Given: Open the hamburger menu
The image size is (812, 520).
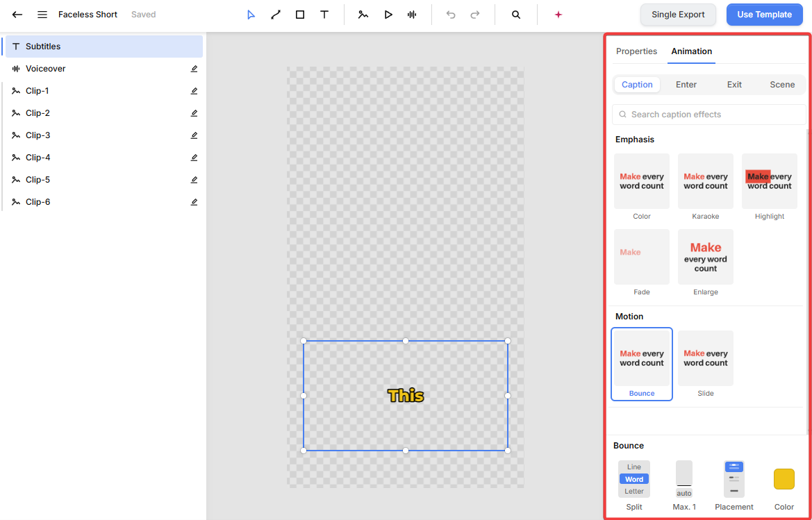Looking at the screenshot, I should point(42,15).
